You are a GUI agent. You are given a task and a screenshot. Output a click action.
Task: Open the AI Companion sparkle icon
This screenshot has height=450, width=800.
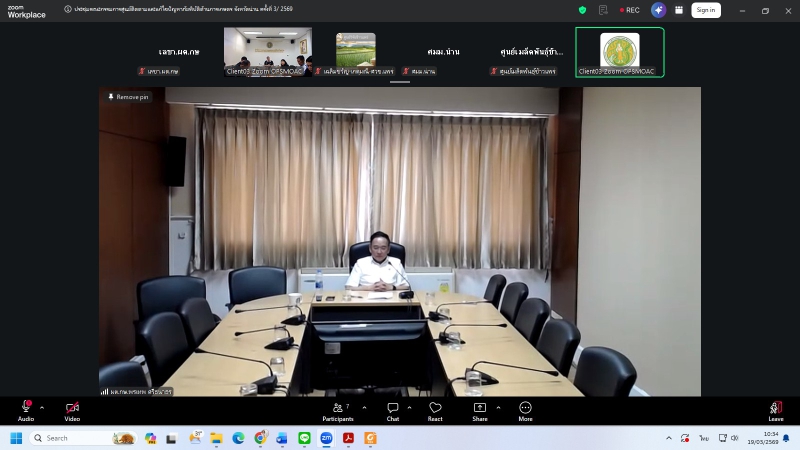(x=658, y=10)
